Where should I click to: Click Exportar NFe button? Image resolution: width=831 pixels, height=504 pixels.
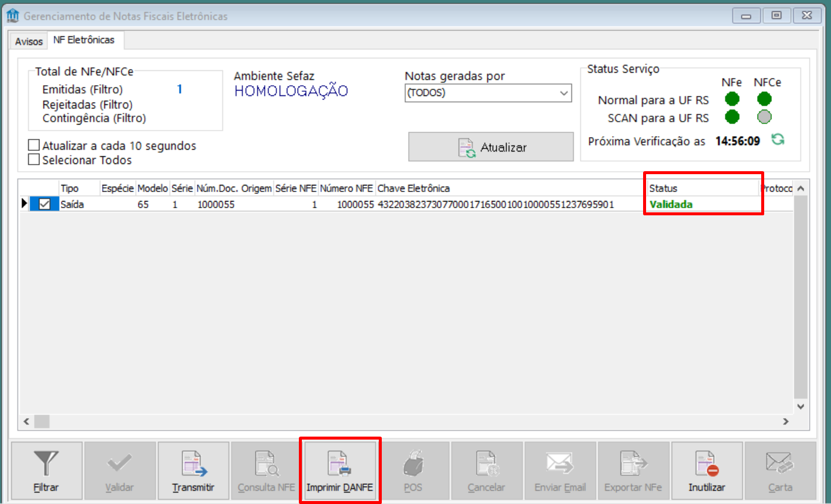tap(633, 470)
